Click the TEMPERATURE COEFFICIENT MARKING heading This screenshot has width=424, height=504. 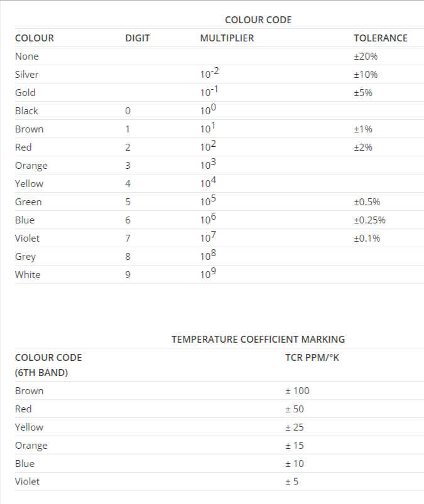point(258,340)
